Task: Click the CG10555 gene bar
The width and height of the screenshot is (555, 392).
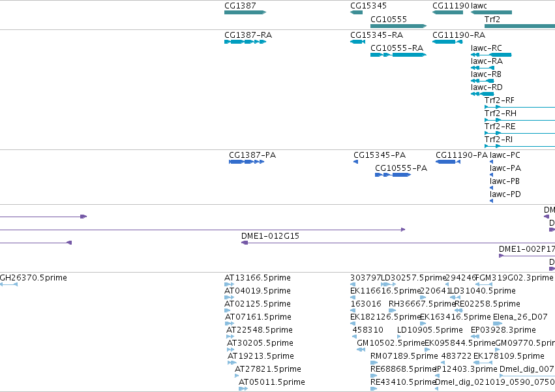Action: pyautogui.click(x=398, y=26)
